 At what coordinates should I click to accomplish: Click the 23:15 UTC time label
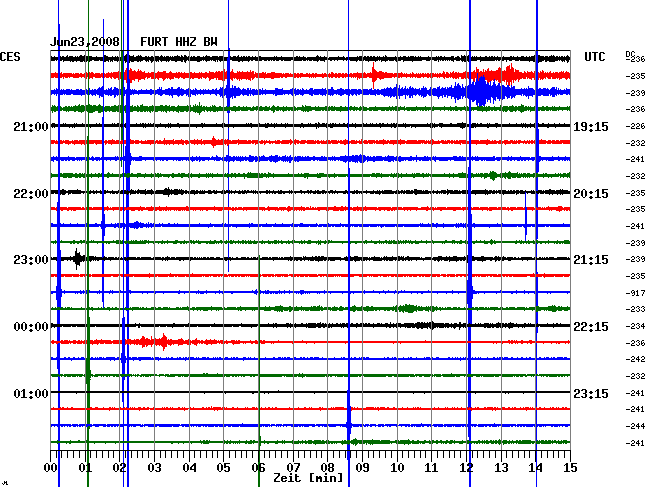click(591, 393)
